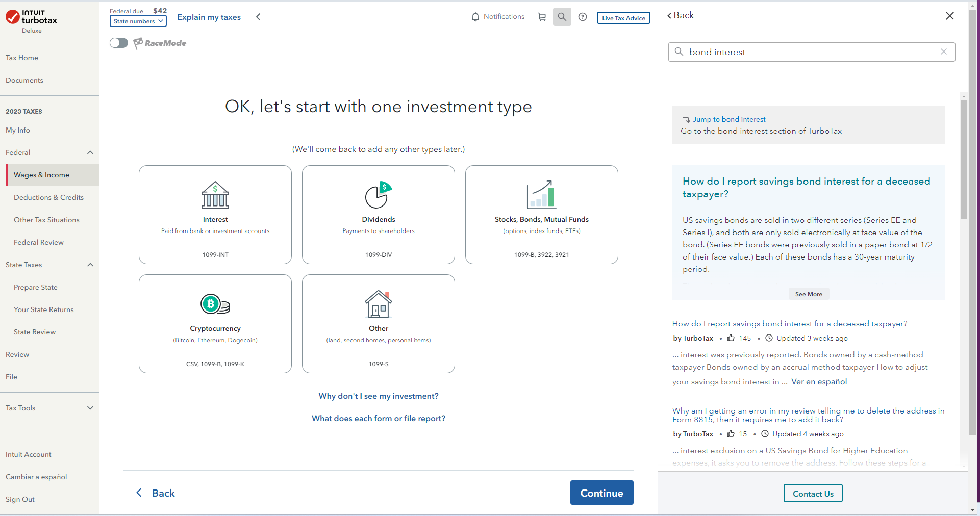Screen dimensions: 980x516
Task: Select Stocks, Bonds, Mutual Funds chart icon
Action: pyautogui.click(x=542, y=195)
